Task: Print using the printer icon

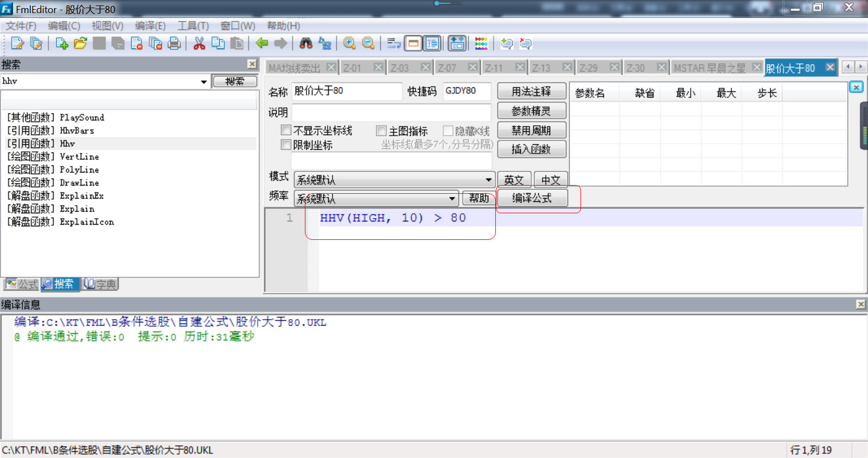Action: coord(174,43)
